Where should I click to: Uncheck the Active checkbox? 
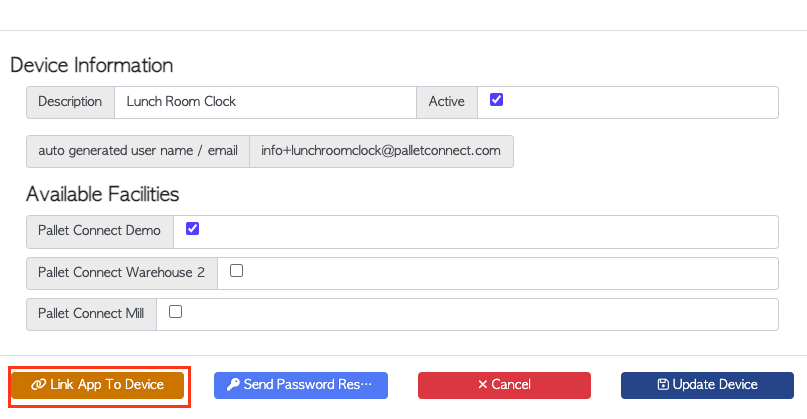[x=496, y=99]
